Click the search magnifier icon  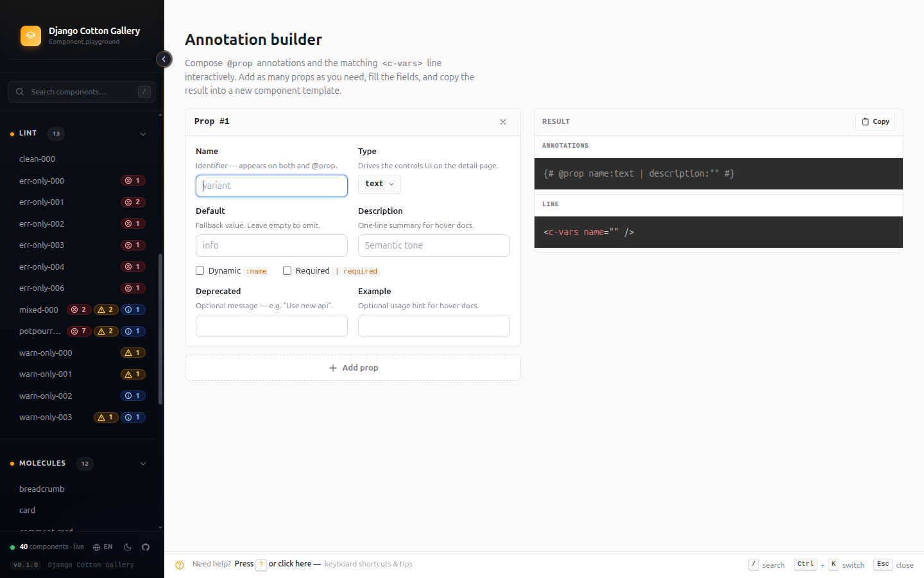(20, 92)
